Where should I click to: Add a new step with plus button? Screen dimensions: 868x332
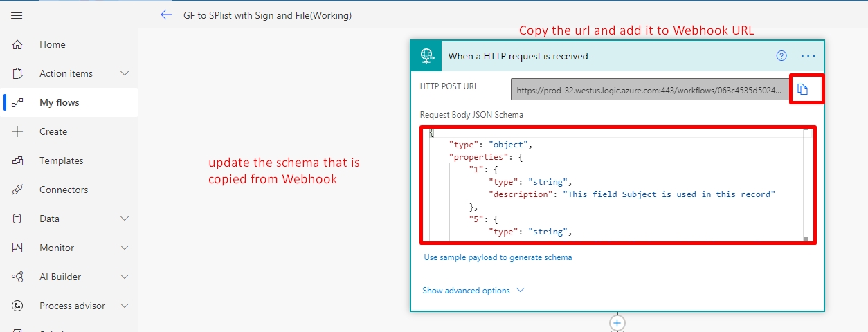point(617,323)
